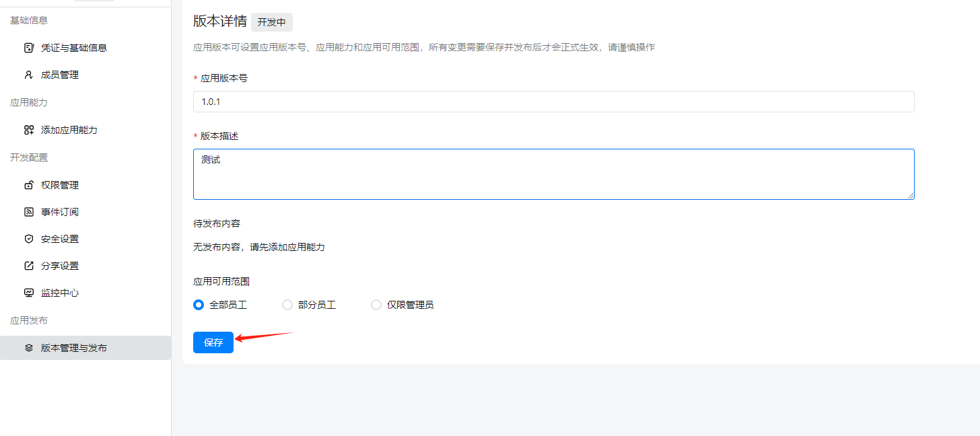This screenshot has height=436, width=980.
Task: Select the 全部员工 radio button
Action: [x=199, y=305]
